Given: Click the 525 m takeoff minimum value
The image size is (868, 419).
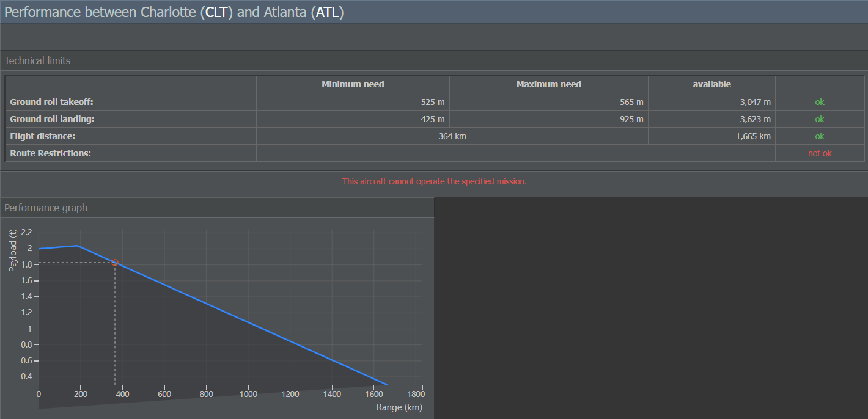Looking at the screenshot, I should [x=433, y=102].
